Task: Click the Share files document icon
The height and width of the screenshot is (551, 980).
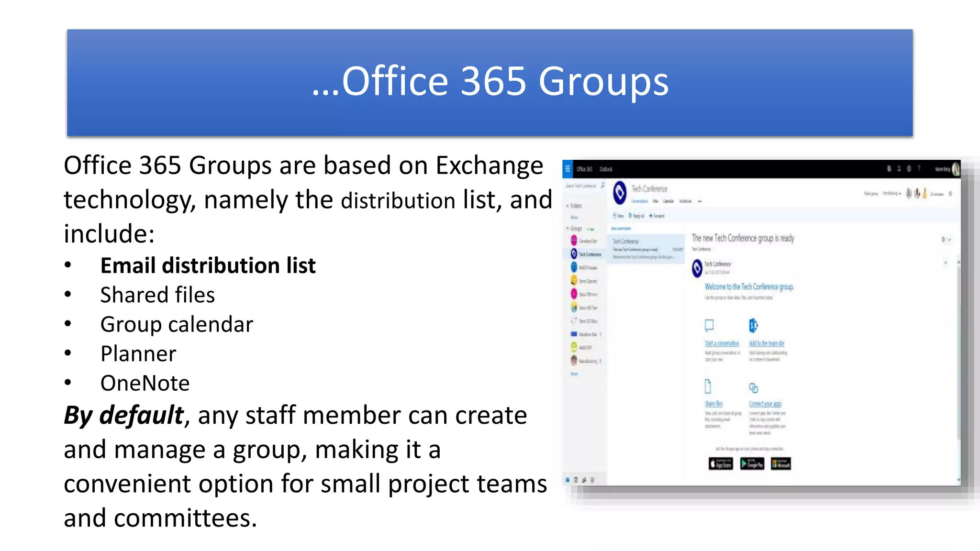Action: tap(708, 386)
